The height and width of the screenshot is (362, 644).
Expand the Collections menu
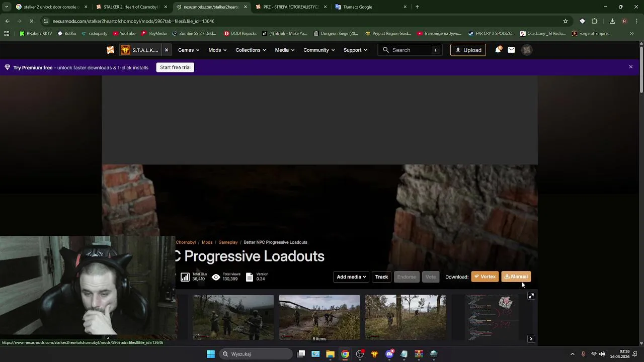tap(251, 50)
